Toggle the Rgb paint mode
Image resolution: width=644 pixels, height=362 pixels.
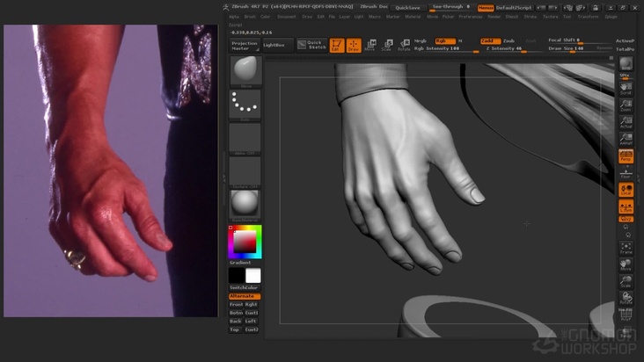coord(445,41)
